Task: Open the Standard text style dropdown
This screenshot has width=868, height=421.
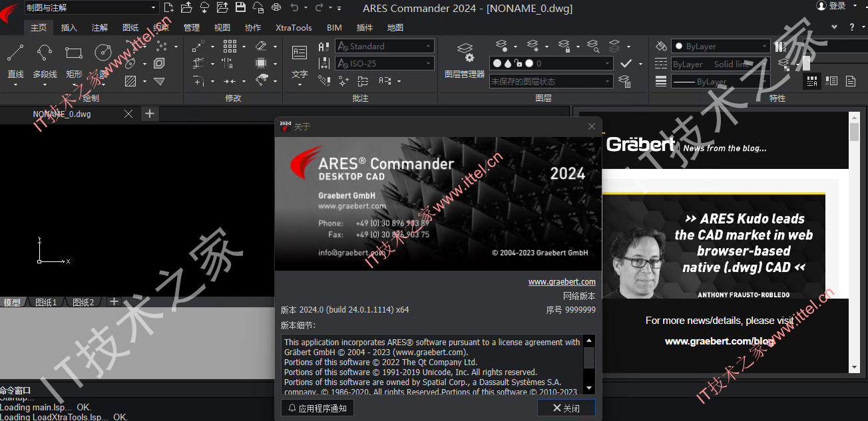Action: (385, 46)
